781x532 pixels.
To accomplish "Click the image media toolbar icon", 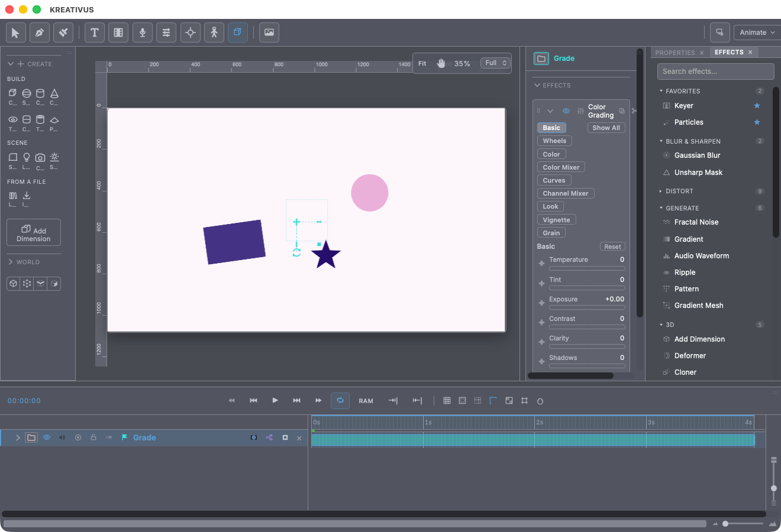I will pos(269,33).
